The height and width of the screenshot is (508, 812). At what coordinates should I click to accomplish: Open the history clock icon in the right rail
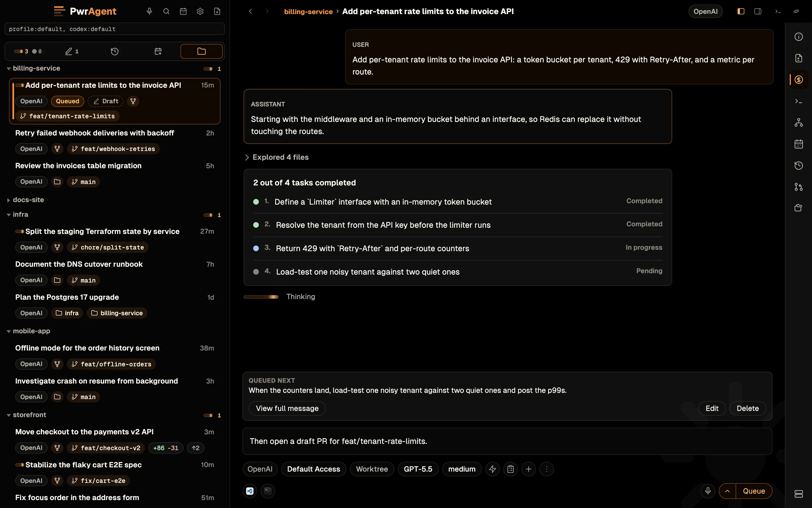point(798,166)
